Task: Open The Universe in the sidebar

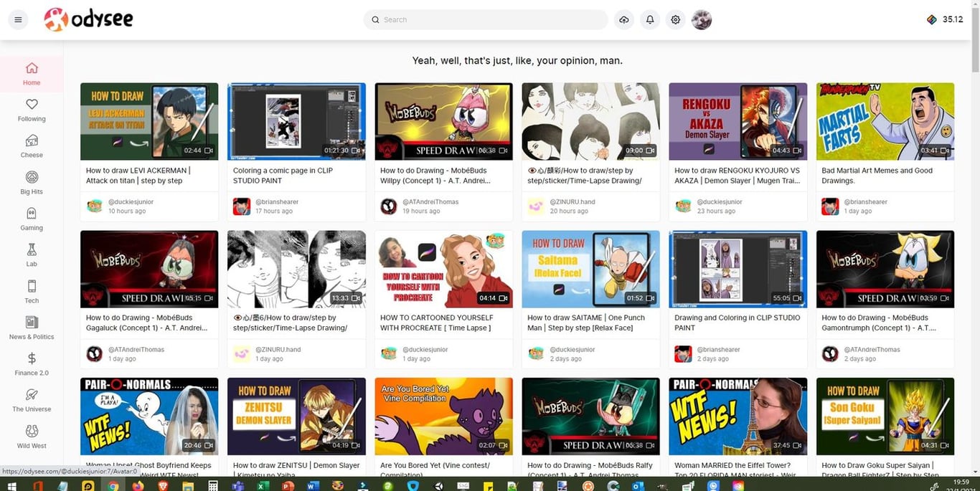Action: coord(32,401)
